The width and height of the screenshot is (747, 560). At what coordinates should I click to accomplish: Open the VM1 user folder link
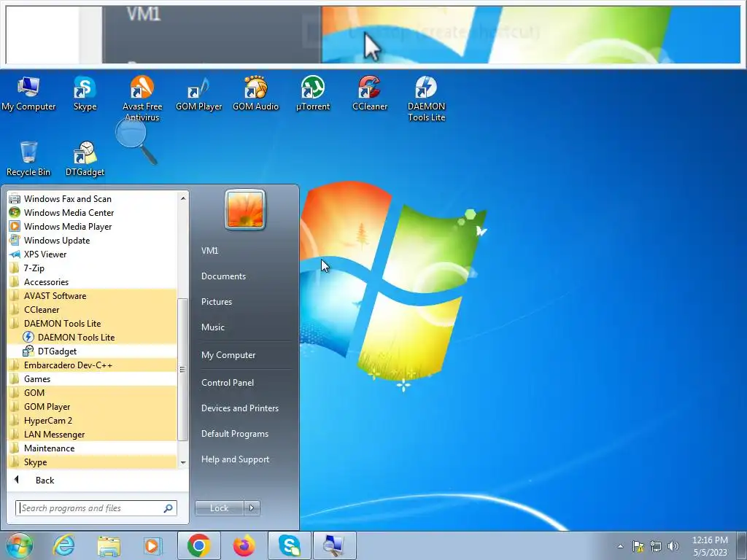[210, 251]
